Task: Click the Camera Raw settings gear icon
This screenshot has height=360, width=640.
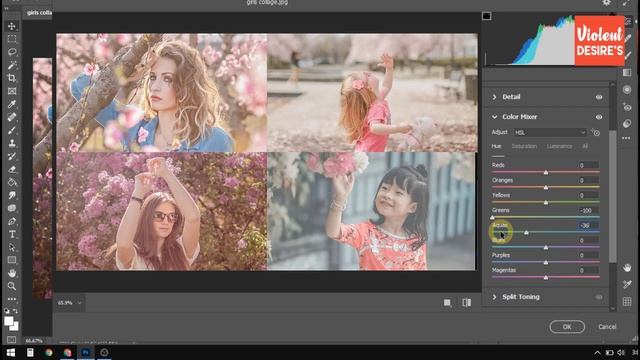Action: 607,3
